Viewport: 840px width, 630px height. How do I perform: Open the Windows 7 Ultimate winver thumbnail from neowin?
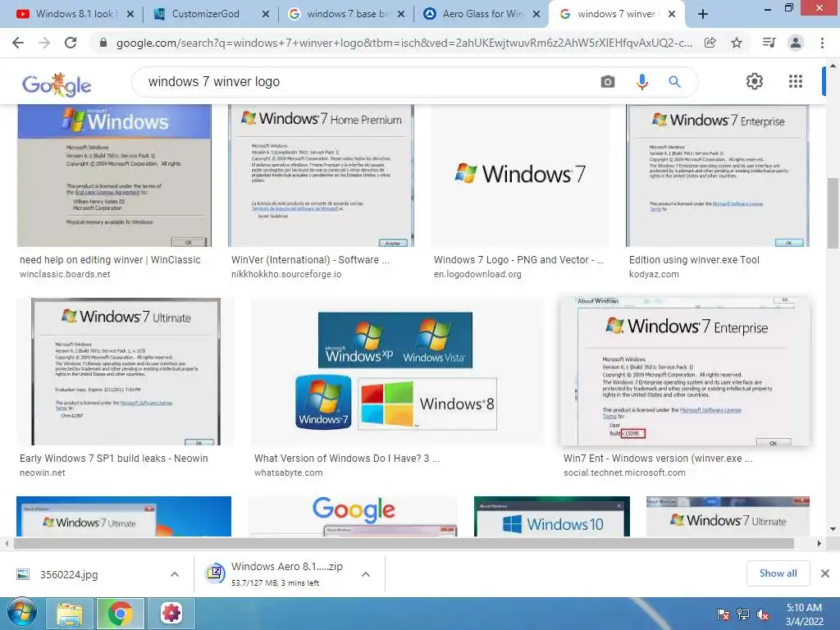126,372
